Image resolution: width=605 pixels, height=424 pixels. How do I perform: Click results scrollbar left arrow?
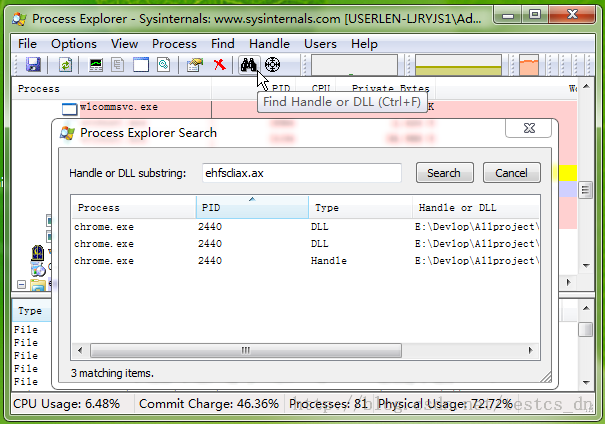[x=80, y=350]
